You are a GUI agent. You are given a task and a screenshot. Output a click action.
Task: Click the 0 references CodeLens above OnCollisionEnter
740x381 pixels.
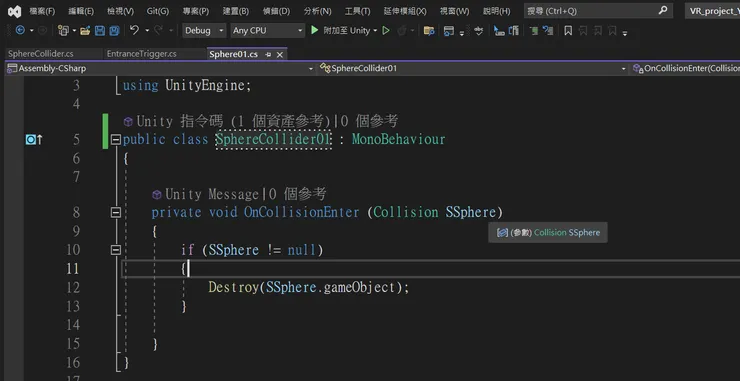pos(297,195)
